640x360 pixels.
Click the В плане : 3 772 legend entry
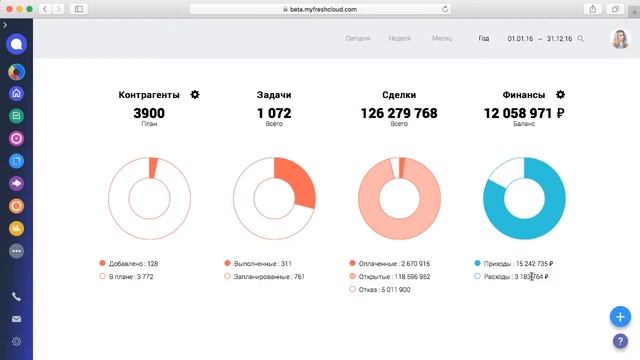[x=127, y=277]
